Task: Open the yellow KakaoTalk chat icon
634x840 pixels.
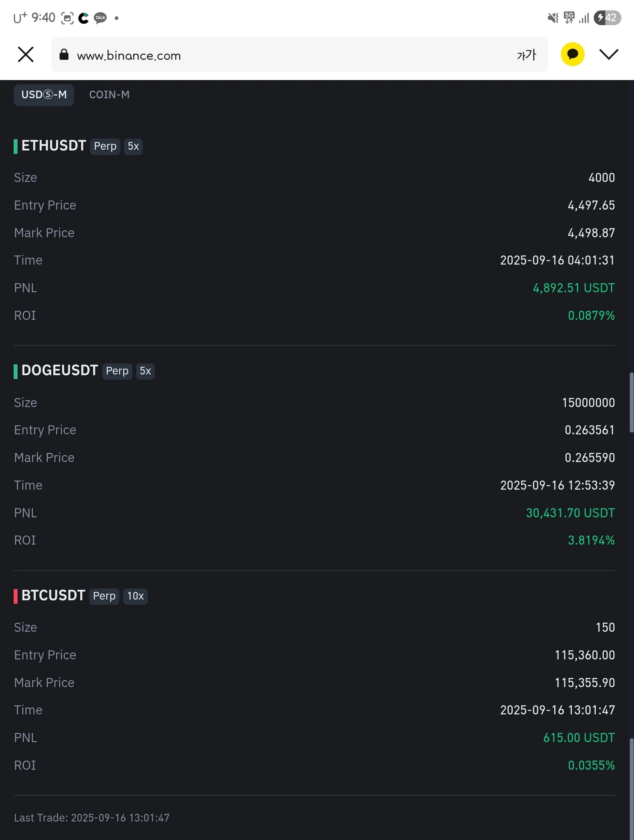Action: [x=572, y=54]
